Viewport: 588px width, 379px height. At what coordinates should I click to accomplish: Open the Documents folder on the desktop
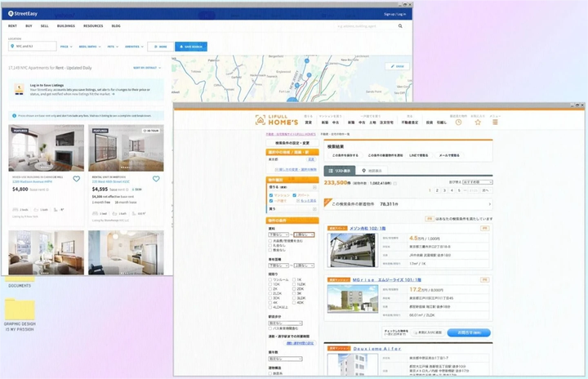pos(20,282)
